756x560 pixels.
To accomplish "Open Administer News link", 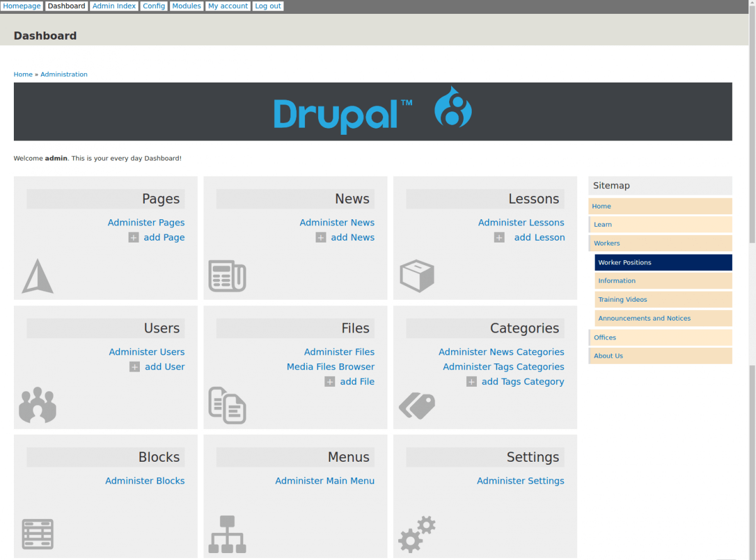I will (337, 222).
